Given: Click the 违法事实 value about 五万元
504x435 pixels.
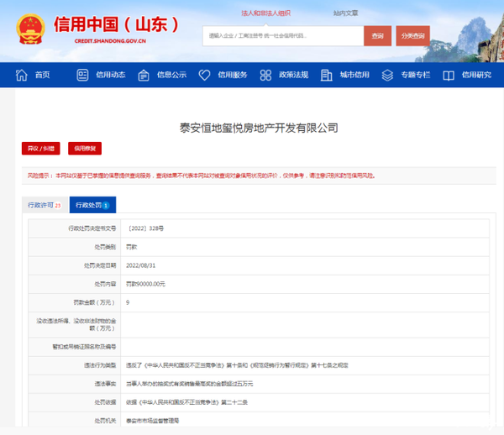Looking at the screenshot, I should click(x=189, y=384).
